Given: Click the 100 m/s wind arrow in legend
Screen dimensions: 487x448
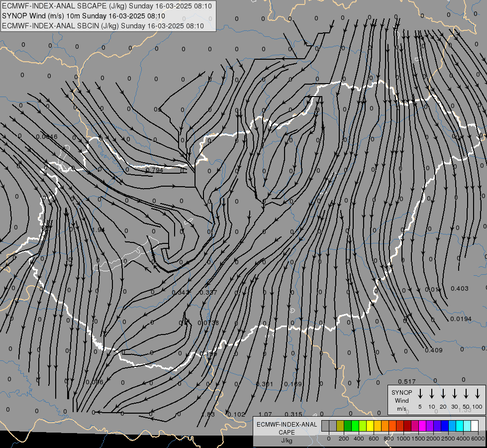Looking at the screenshot, I should (x=478, y=393).
